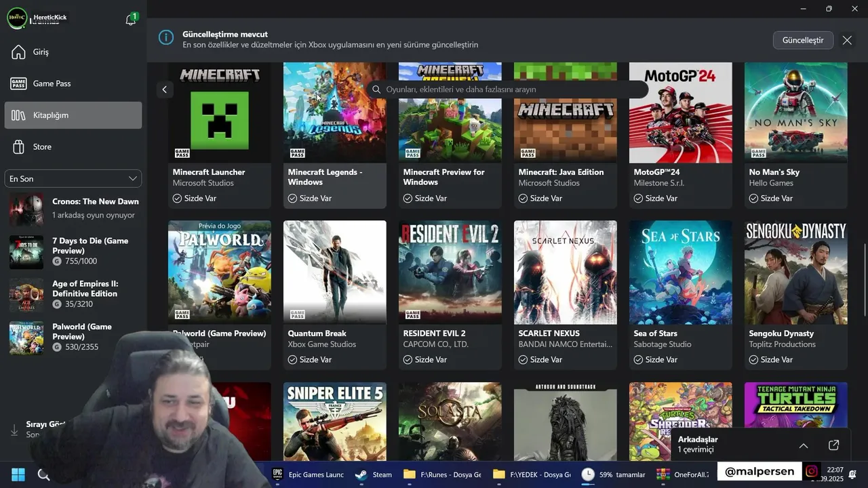This screenshot has height=488, width=868.
Task: Click the info icon in update banner
Action: (166, 37)
